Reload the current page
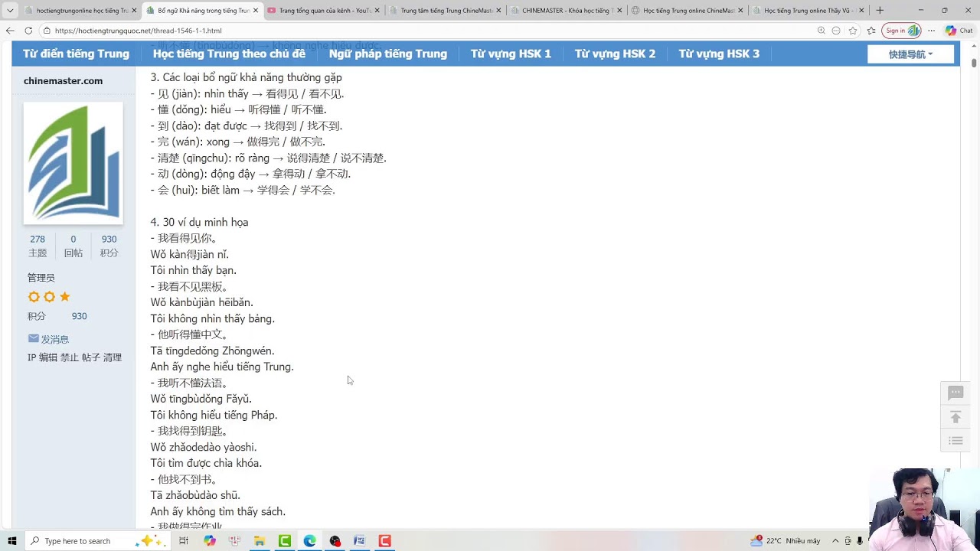Screen dimensions: 980x551 [28, 31]
